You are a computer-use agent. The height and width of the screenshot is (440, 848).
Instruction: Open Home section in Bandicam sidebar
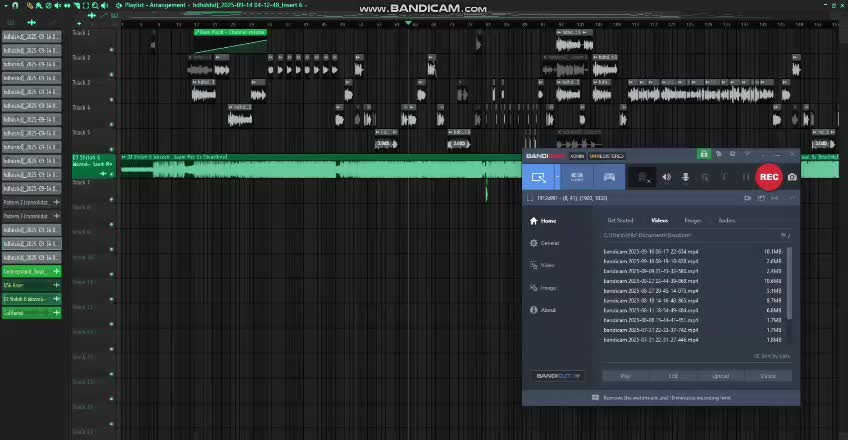coord(543,221)
